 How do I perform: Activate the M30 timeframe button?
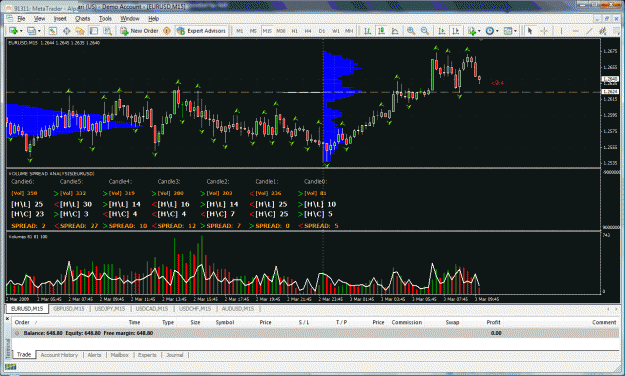(281, 31)
